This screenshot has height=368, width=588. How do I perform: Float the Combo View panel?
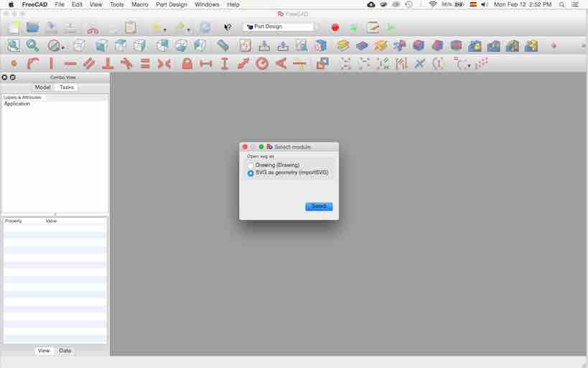(x=13, y=78)
